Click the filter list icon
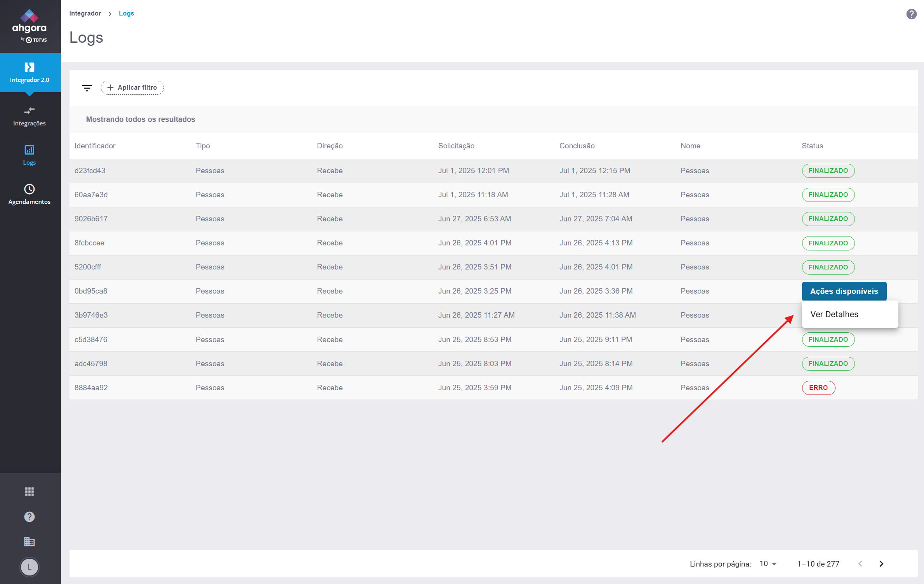 [87, 88]
